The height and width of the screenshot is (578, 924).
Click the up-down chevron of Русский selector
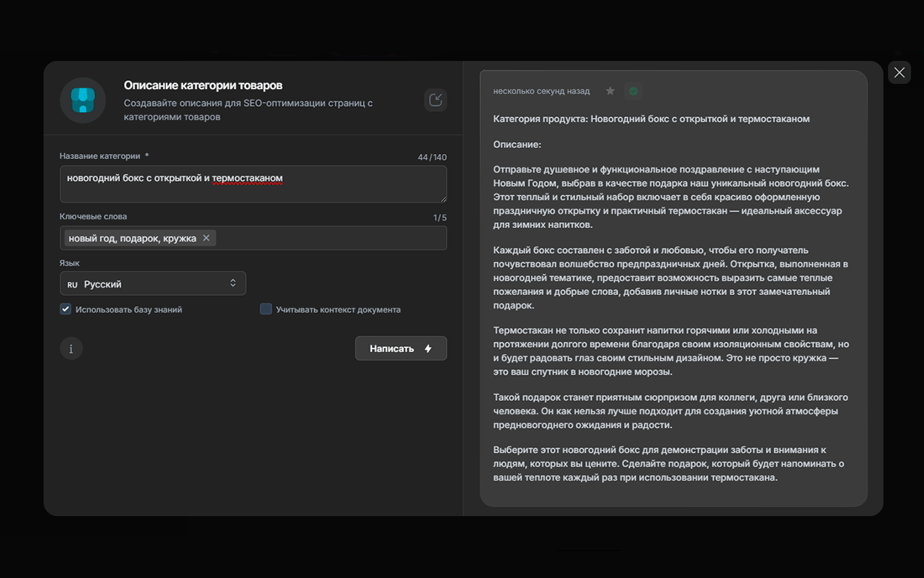(x=232, y=284)
